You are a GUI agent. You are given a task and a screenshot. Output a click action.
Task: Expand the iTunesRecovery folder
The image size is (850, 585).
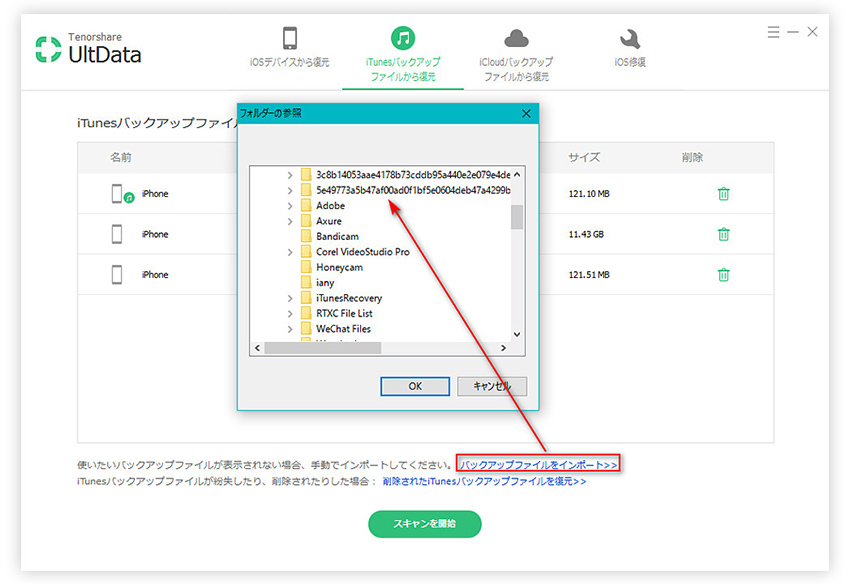[x=290, y=298]
